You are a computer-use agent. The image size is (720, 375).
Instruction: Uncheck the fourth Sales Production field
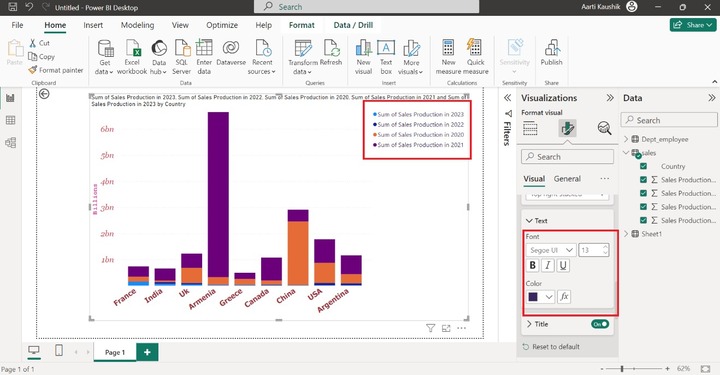[x=643, y=220]
